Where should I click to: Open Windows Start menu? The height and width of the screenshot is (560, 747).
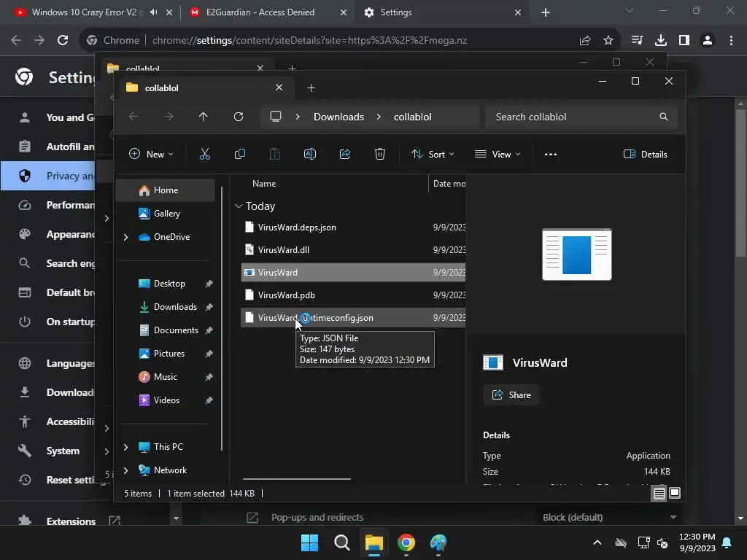pos(309,542)
